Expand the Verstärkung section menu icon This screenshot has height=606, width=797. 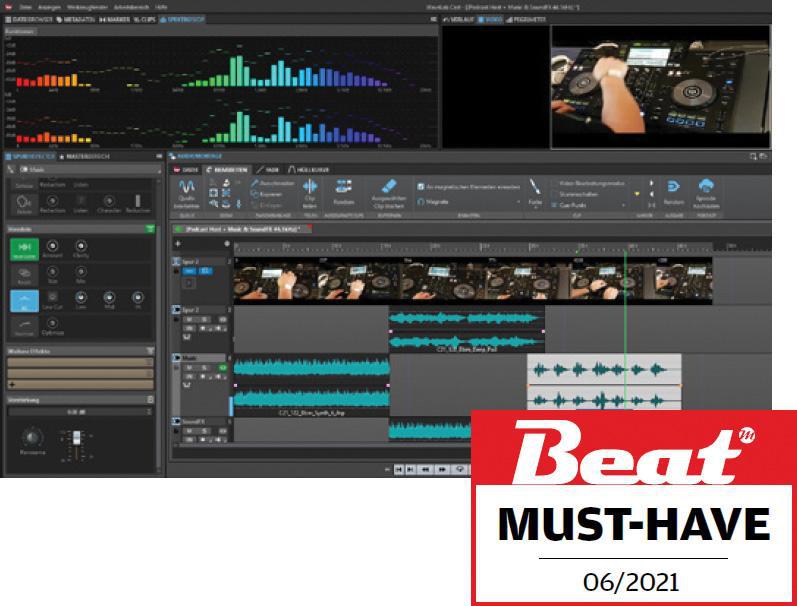pos(150,400)
